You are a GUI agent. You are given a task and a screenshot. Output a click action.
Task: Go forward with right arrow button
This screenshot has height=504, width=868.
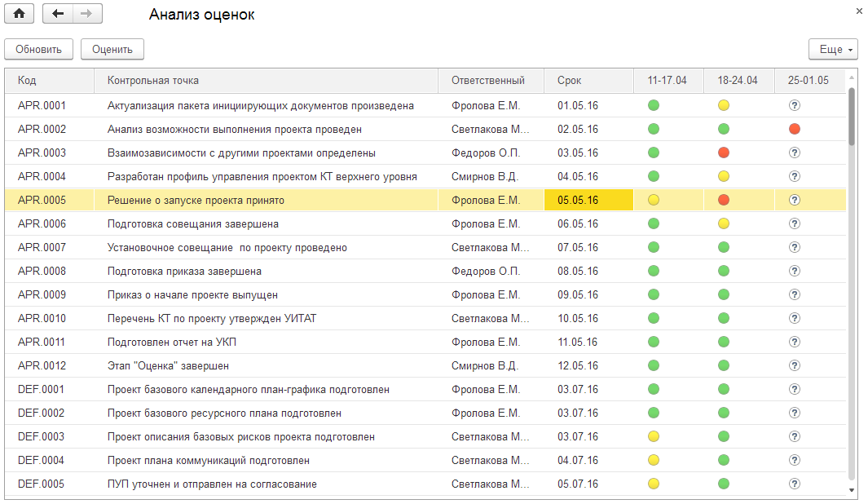87,14
